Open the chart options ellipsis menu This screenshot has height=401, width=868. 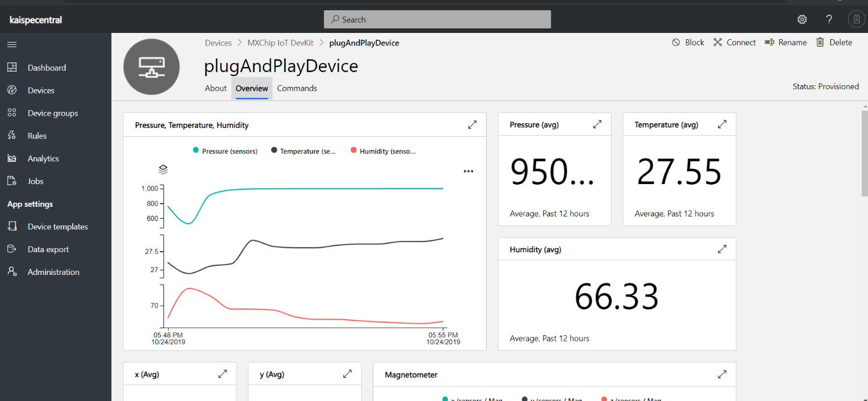pos(468,171)
